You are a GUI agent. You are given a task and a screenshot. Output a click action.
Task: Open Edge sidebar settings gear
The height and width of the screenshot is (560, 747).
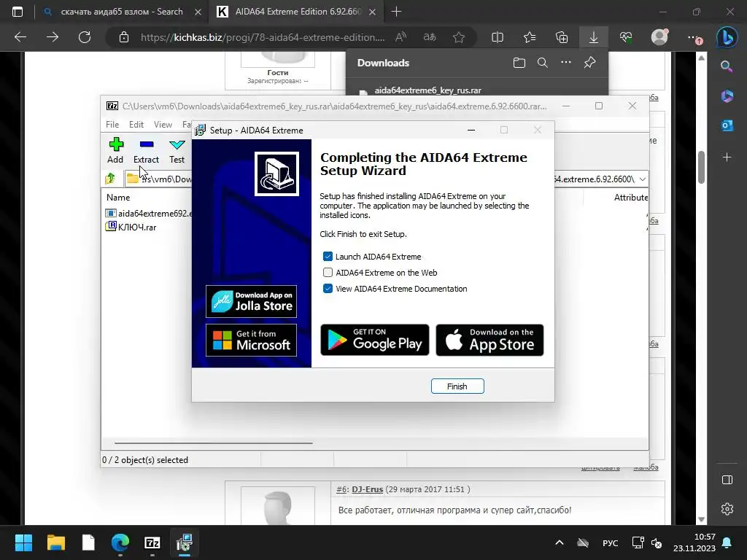[x=727, y=509]
